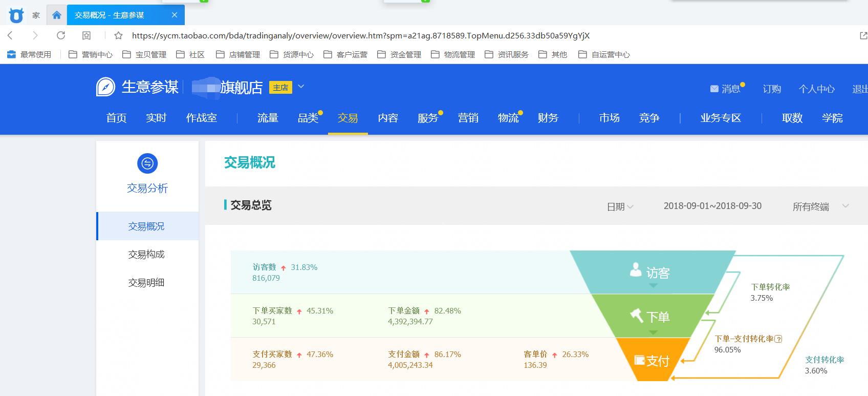Screen dimensions: 868x396
Task: Open the 品类 menu
Action: click(x=308, y=118)
